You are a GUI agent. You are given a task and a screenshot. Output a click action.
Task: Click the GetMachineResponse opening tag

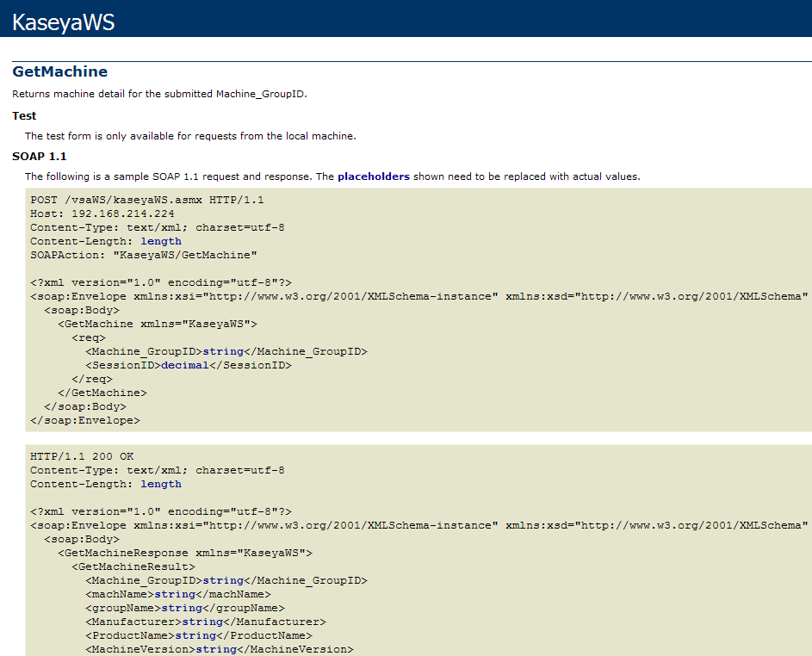pyautogui.click(x=184, y=553)
